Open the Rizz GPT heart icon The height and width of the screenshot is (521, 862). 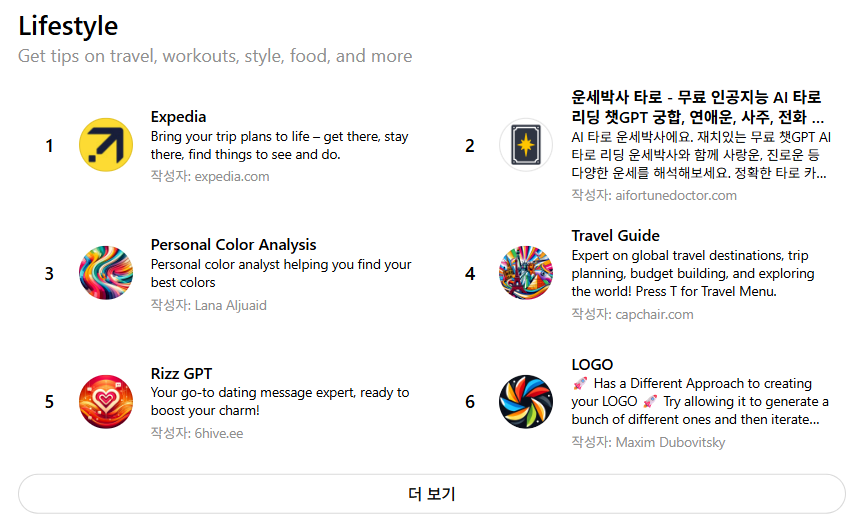point(106,402)
